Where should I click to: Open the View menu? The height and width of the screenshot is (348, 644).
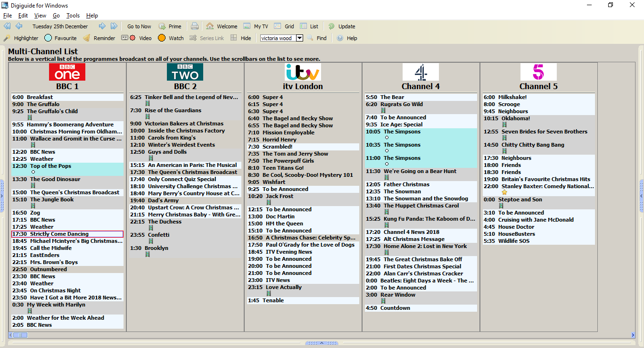[x=41, y=16]
